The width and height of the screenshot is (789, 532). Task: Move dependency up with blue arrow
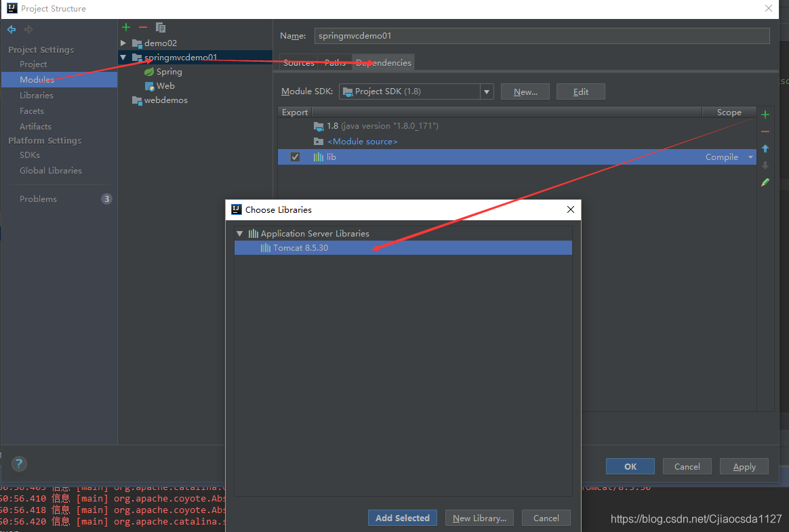pyautogui.click(x=765, y=148)
